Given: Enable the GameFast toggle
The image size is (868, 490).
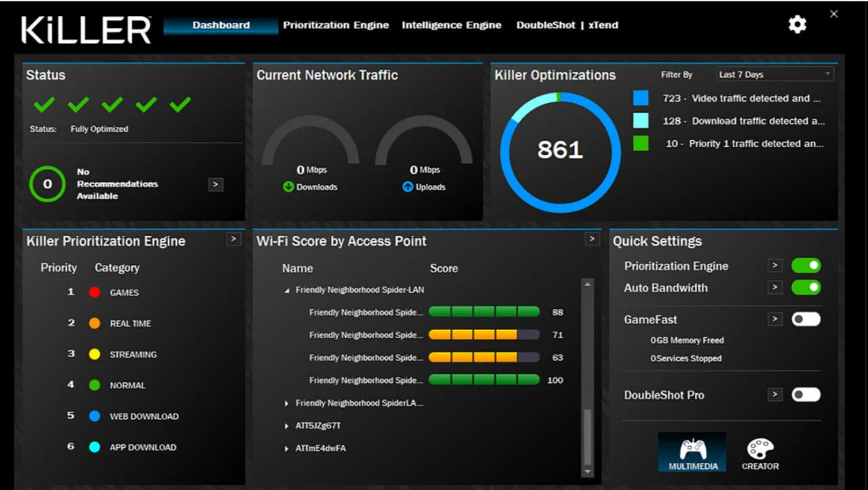Looking at the screenshot, I should [x=806, y=319].
